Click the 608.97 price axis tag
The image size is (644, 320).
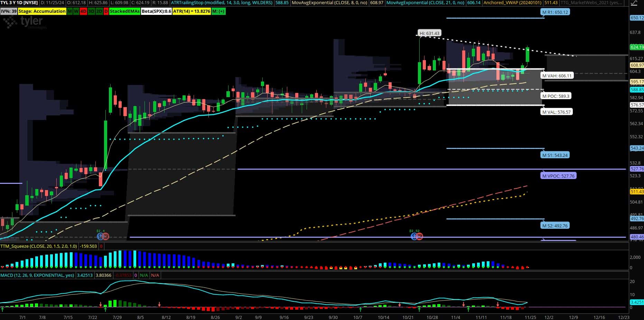(x=637, y=65)
